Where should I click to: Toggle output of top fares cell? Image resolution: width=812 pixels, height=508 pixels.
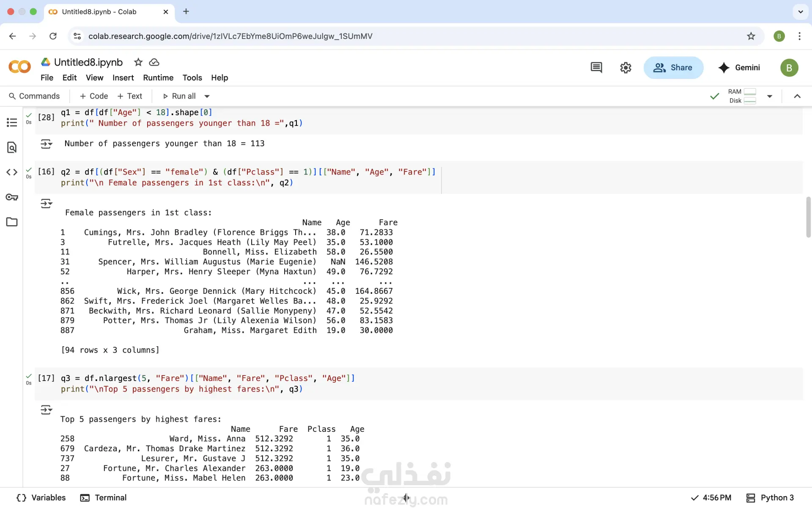(47, 410)
